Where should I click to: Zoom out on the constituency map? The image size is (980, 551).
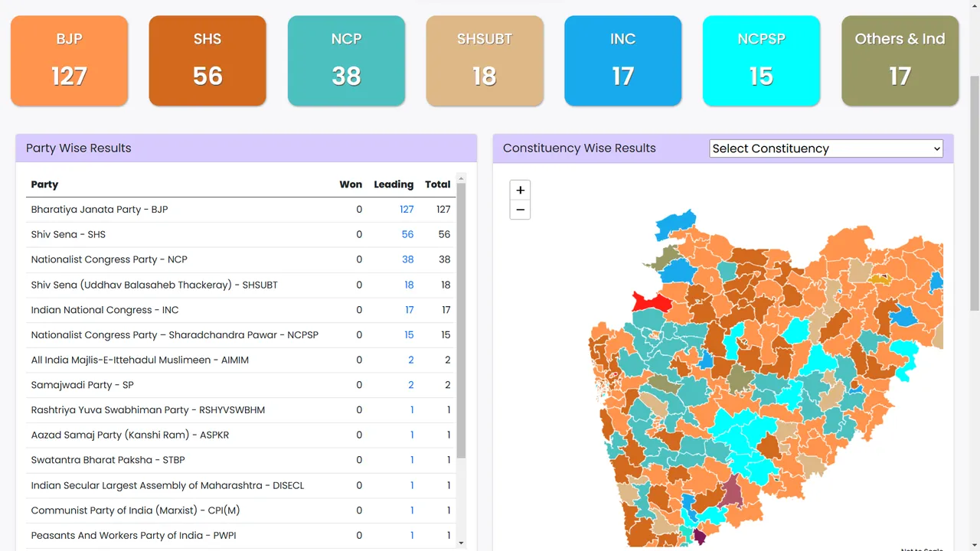point(520,210)
